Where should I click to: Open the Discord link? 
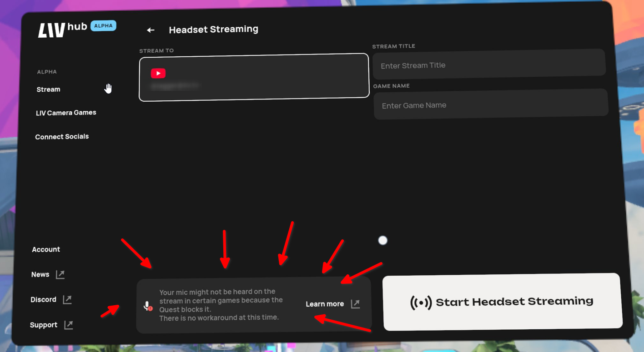click(x=44, y=300)
